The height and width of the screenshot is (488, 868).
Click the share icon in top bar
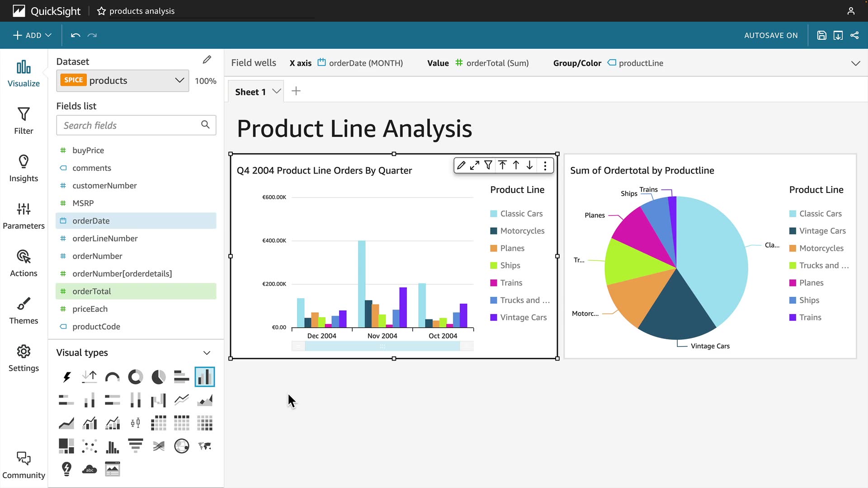coord(854,35)
